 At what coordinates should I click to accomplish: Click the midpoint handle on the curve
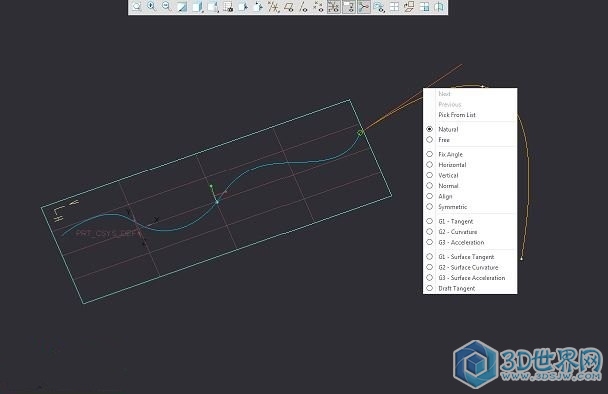(x=217, y=202)
